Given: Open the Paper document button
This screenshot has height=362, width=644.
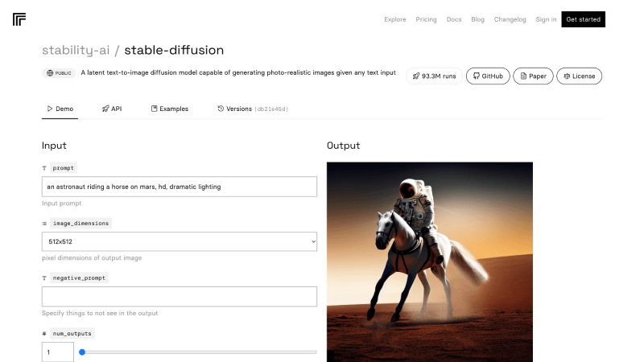Looking at the screenshot, I should 534,76.
